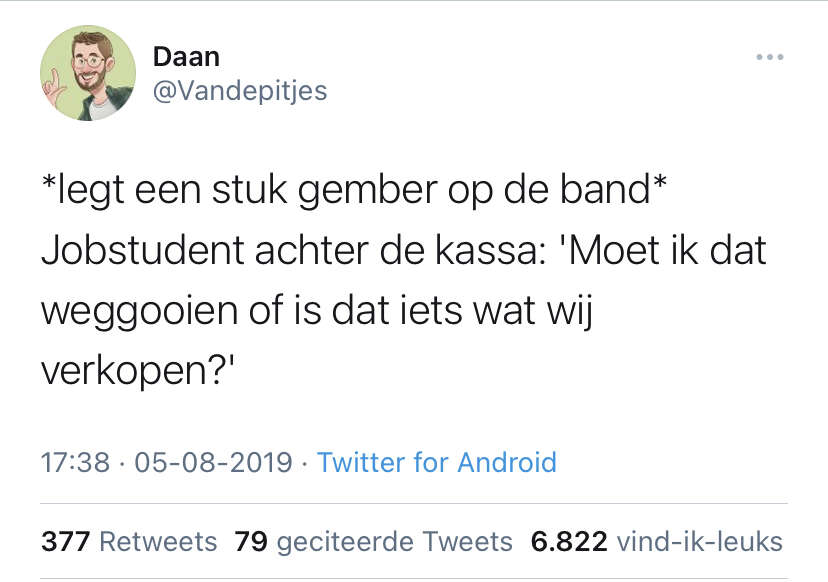This screenshot has width=828, height=582.
Task: Click the tweet line about gember
Action: (354, 191)
